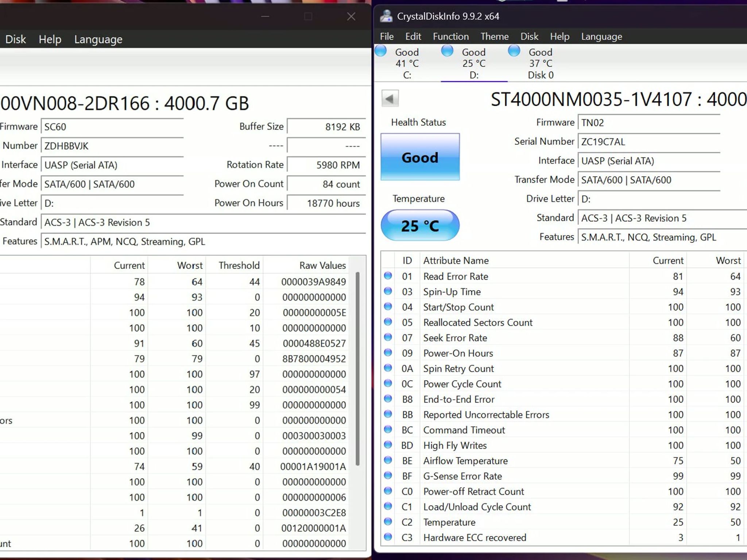Click the Features field in right window
The height and width of the screenshot is (560, 747).
click(662, 237)
